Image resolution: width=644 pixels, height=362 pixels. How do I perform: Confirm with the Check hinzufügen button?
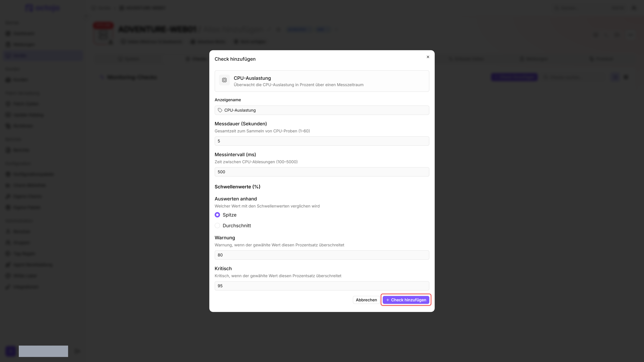406,300
